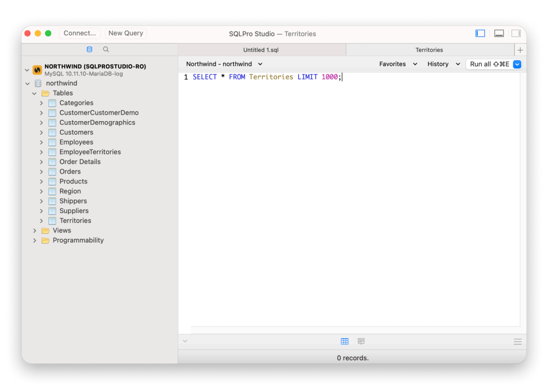Click the Orders table icon
The image size is (548, 392).
click(52, 172)
